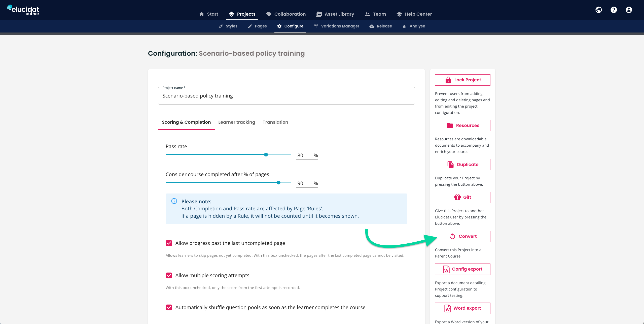
Task: Click the info icon beside Please note
Action: (174, 201)
